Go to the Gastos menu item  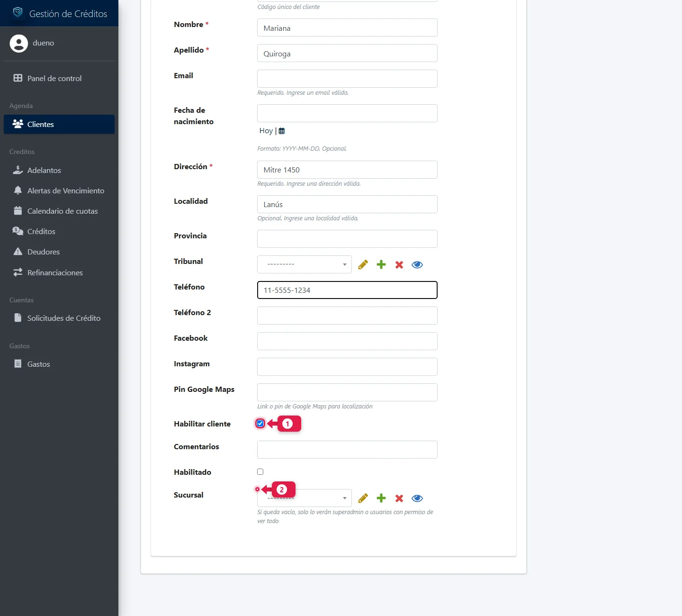click(x=59, y=364)
